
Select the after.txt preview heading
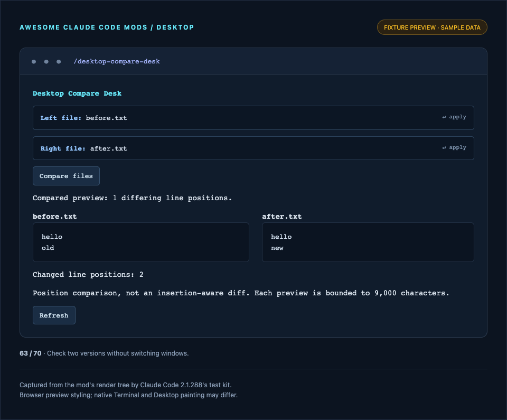(281, 217)
